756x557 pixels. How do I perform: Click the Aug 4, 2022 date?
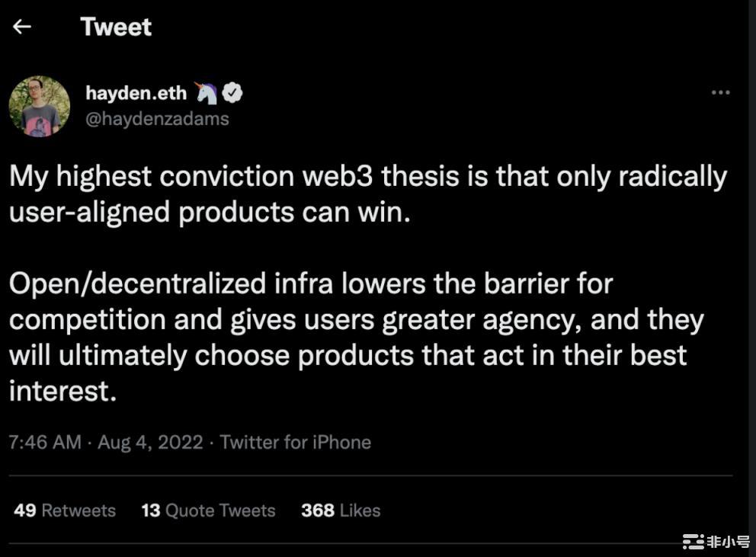150,442
